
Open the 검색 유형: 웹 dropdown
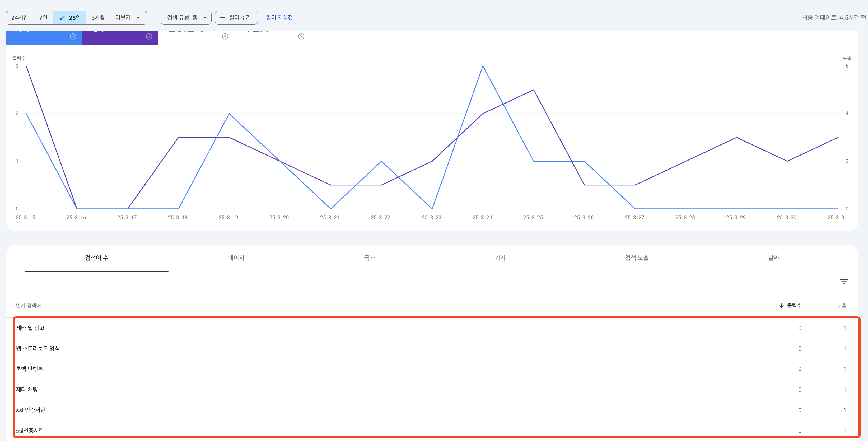click(x=186, y=17)
